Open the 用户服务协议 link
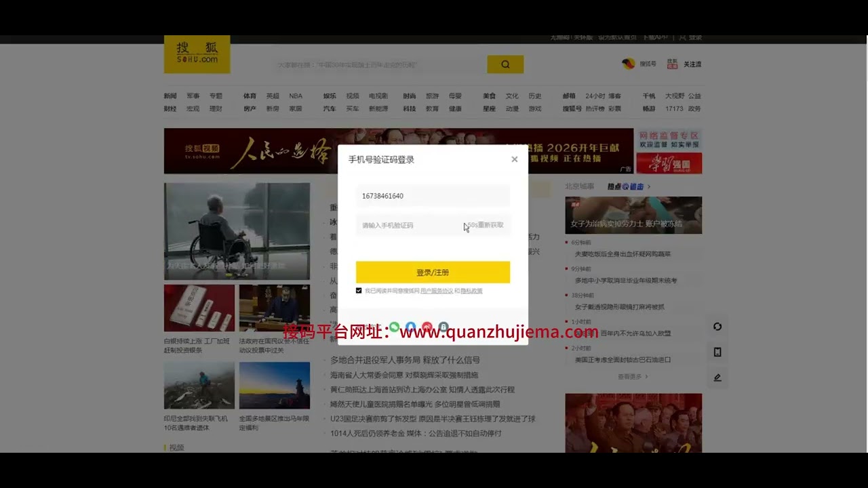Image resolution: width=868 pixels, height=488 pixels. (437, 291)
